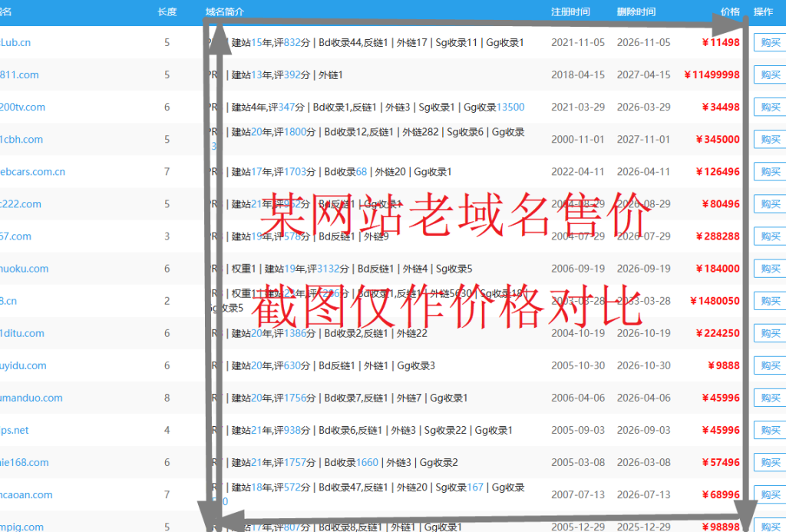Click 购买 button for the ¥11498 domain
This screenshot has height=532, width=786.
pyautogui.click(x=770, y=43)
